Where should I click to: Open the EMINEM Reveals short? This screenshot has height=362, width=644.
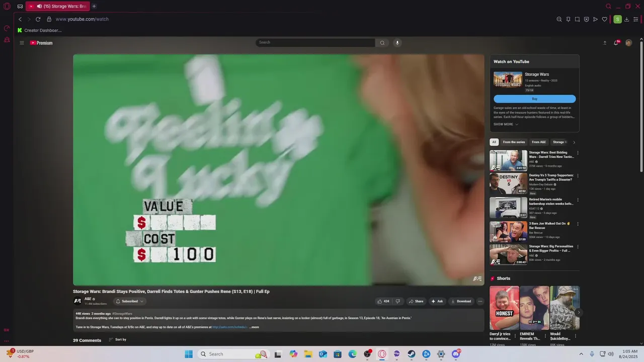click(534, 308)
